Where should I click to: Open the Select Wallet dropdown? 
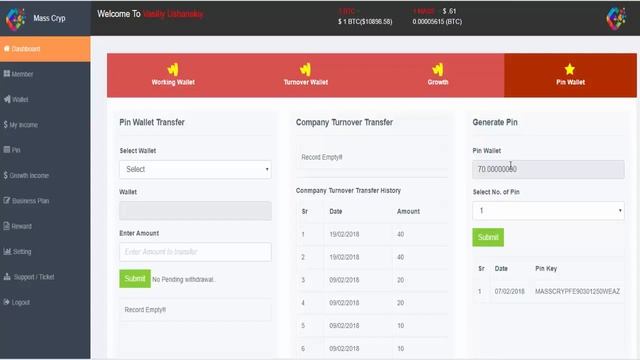coord(195,169)
